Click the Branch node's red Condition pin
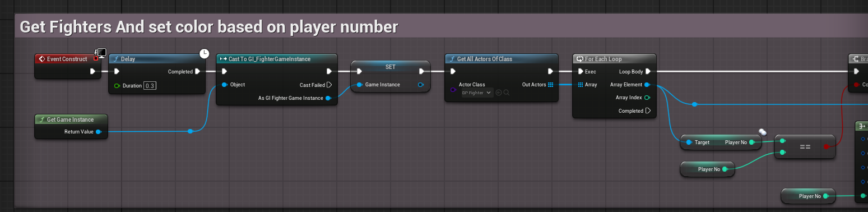The width and height of the screenshot is (868, 212). coord(856,85)
